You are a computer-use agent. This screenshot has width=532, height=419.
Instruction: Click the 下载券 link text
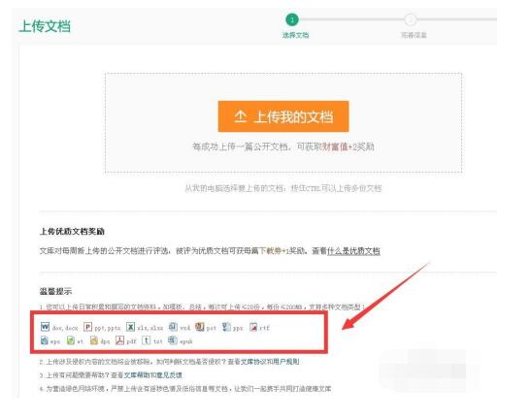tap(270, 251)
